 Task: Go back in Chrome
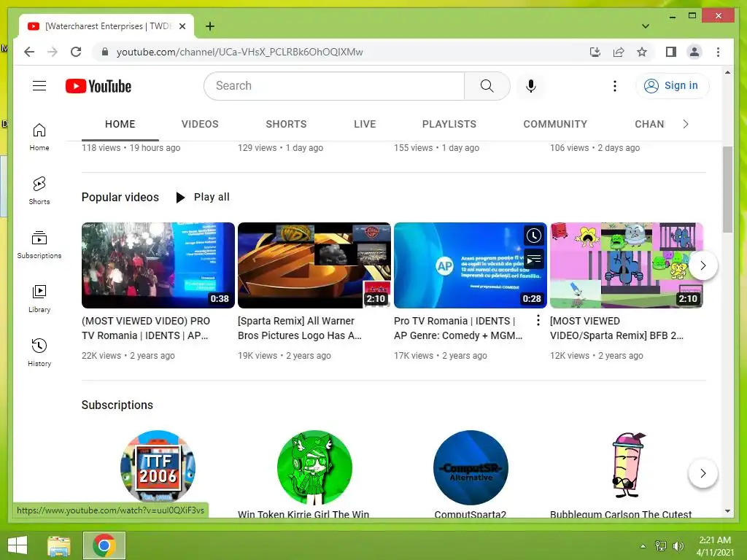tap(29, 52)
